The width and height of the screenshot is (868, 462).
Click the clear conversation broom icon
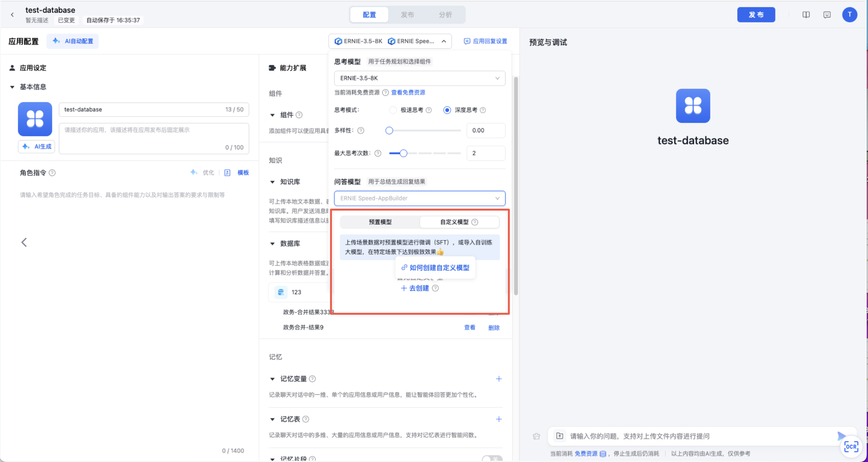click(x=537, y=436)
